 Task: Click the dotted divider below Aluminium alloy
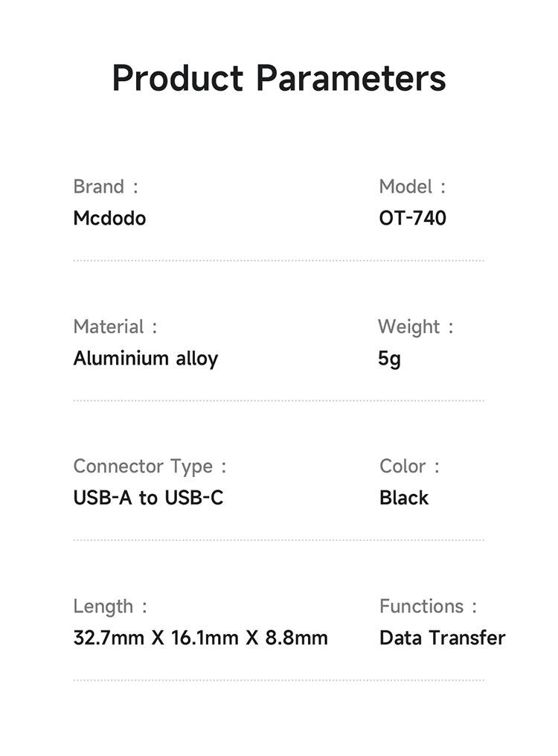point(278,400)
